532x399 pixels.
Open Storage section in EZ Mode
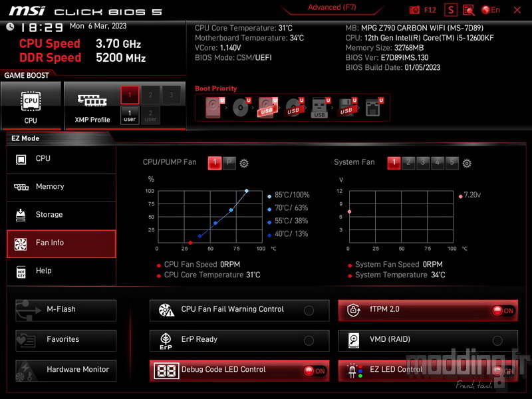(61, 215)
